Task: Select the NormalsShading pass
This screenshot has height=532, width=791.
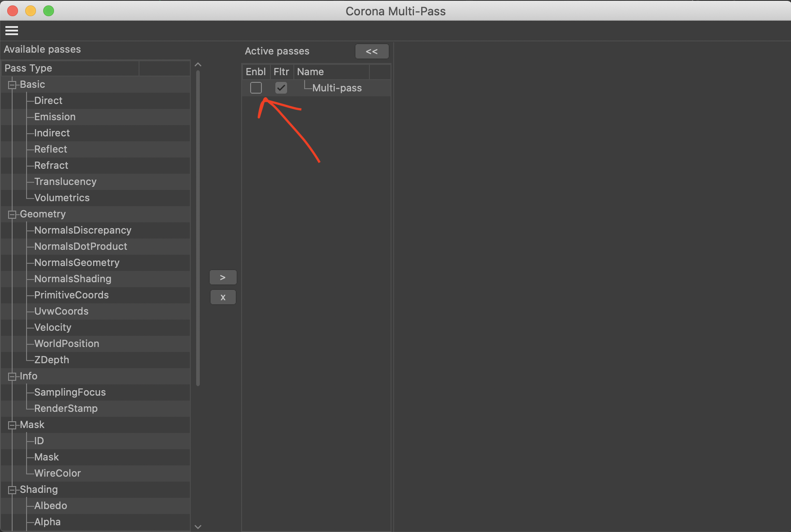Action: 72,279
